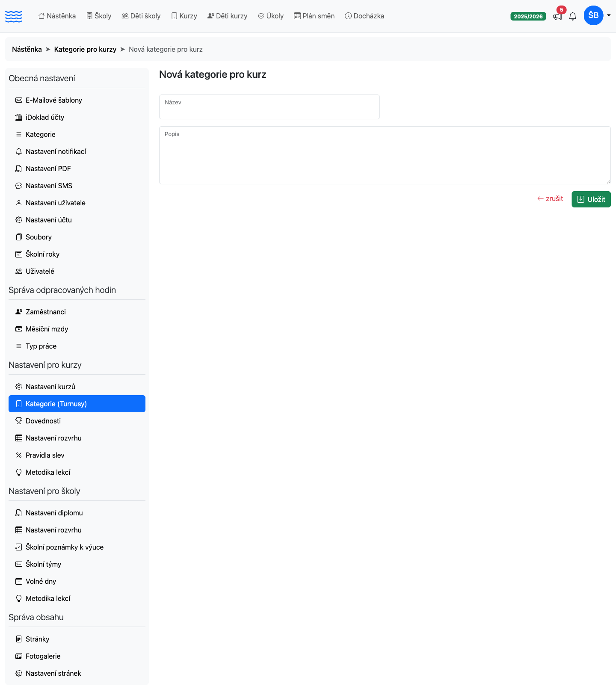Save with the green Uložit button

tap(591, 199)
